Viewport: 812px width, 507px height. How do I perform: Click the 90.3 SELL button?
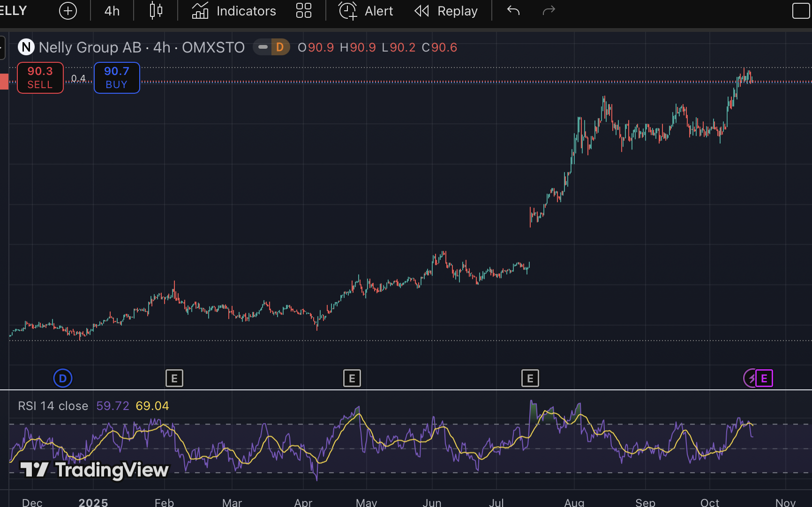(40, 78)
